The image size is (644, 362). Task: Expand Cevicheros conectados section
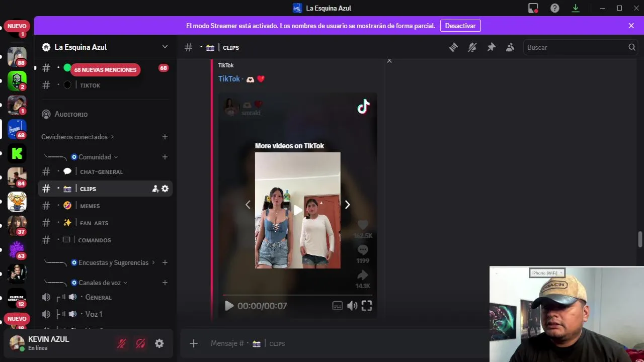(x=77, y=137)
